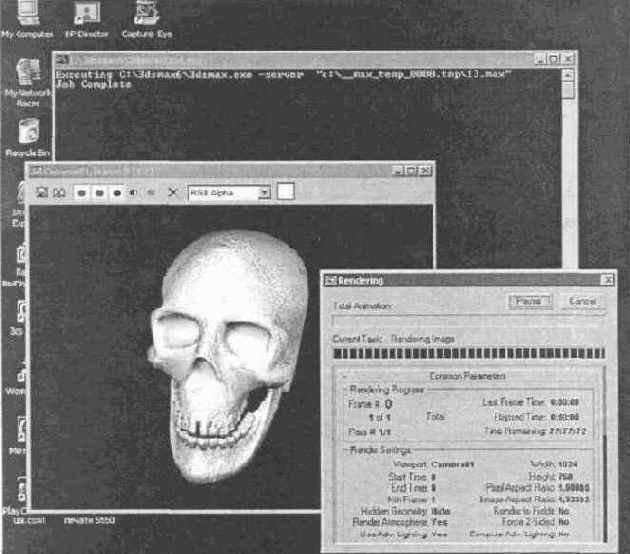Click the monochrome display icon
630x554 pixels.
coord(150,191)
